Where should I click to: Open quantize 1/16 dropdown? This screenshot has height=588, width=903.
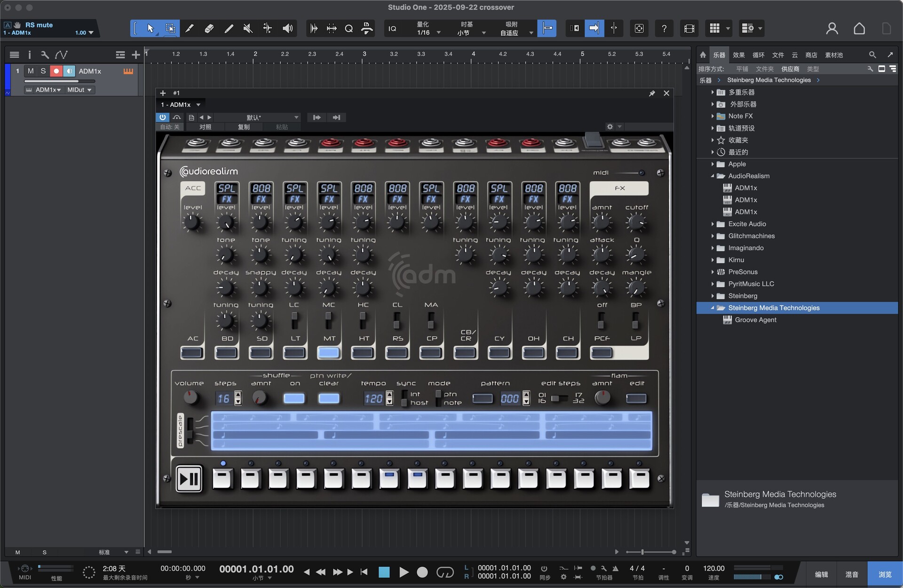click(428, 32)
